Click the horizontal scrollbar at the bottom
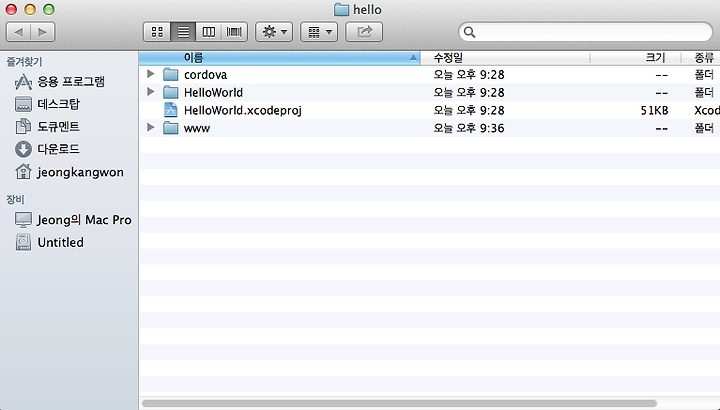The width and height of the screenshot is (720, 410). click(x=399, y=404)
